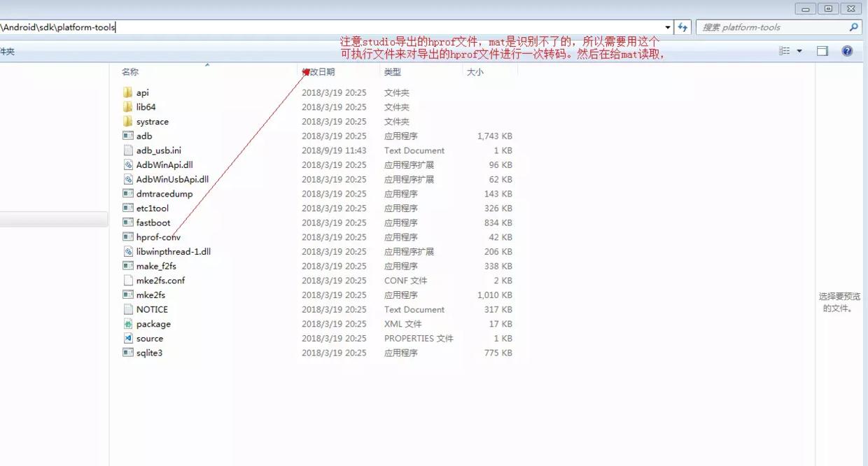Open Windows Explorer help

(x=846, y=50)
